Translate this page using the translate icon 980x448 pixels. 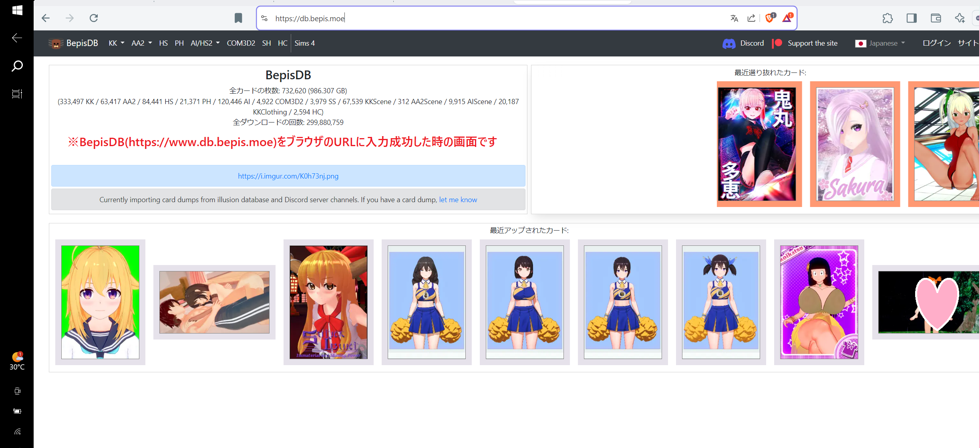click(x=734, y=18)
